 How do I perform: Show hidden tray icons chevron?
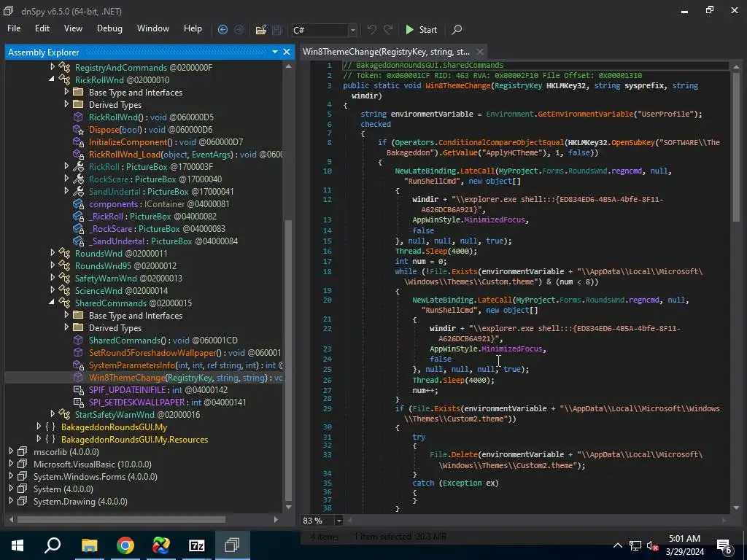(x=617, y=545)
